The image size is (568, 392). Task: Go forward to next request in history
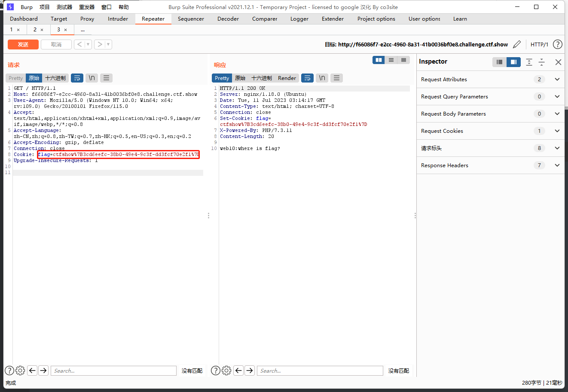[x=100, y=44]
